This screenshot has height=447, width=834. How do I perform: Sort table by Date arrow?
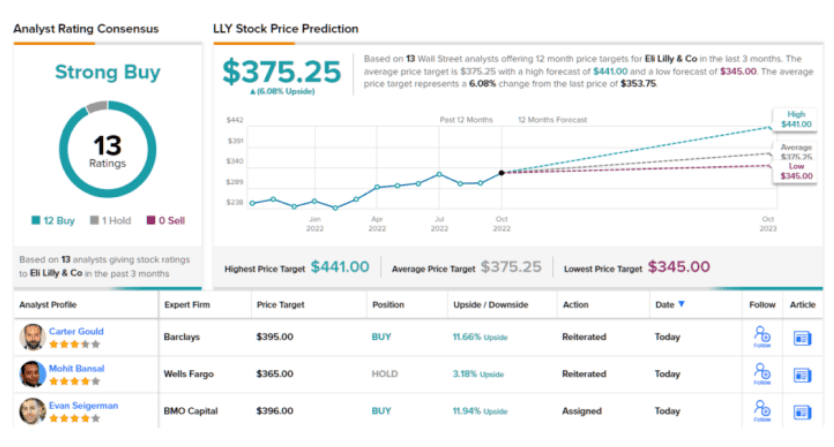(682, 304)
